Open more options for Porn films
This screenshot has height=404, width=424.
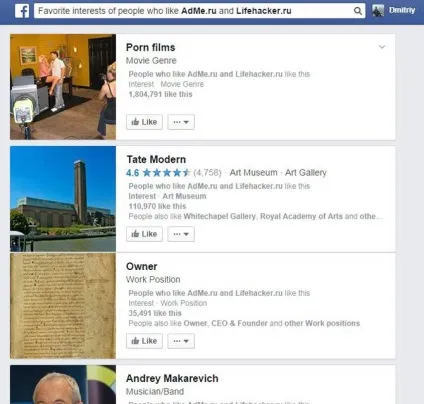(181, 122)
